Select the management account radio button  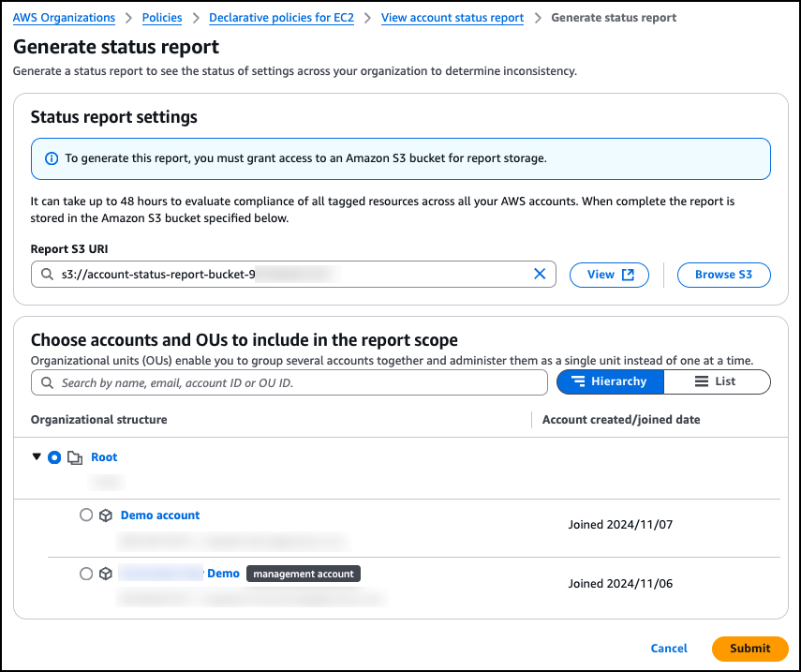tap(86, 574)
